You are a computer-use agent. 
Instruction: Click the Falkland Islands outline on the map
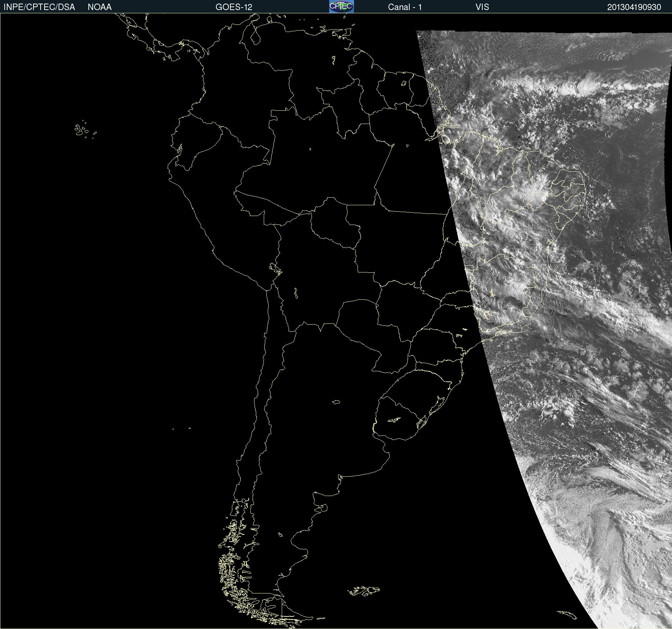point(364,591)
